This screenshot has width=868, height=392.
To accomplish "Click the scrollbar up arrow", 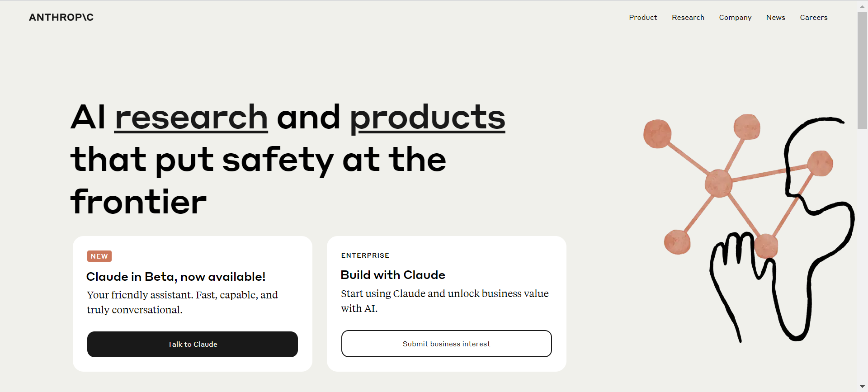I will (862, 6).
